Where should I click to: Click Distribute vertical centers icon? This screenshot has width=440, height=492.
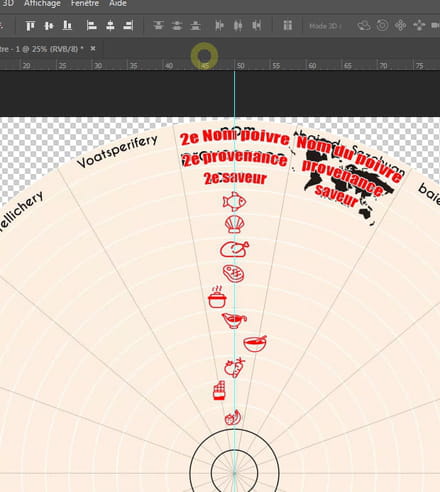click(x=177, y=26)
